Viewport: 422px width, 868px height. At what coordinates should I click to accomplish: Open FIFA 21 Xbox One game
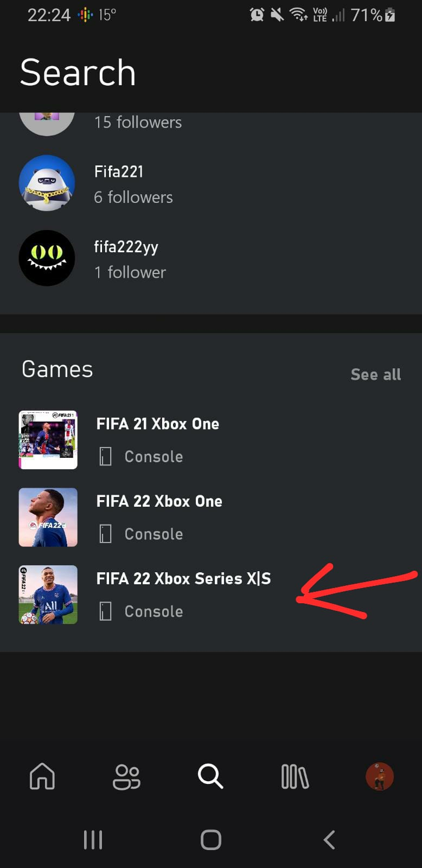[x=158, y=424]
